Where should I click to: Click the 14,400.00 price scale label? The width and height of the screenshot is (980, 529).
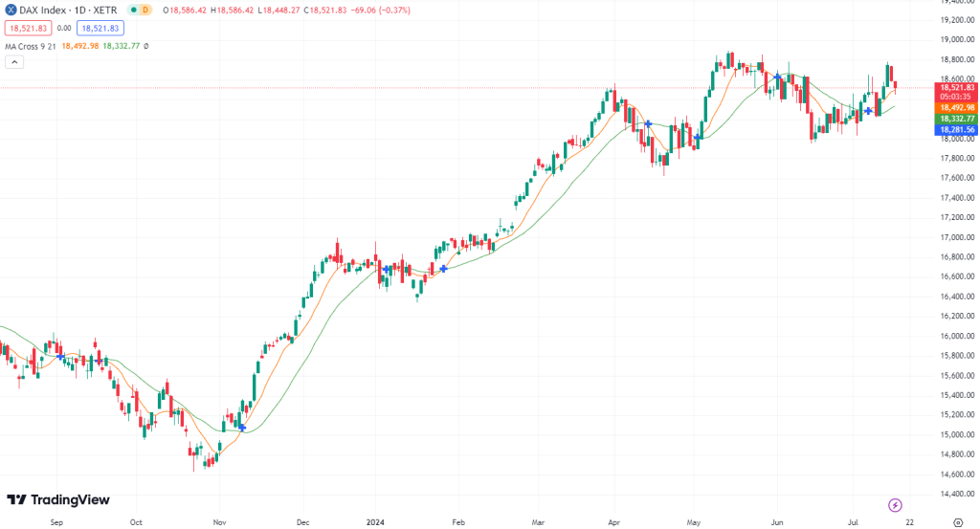click(957, 494)
